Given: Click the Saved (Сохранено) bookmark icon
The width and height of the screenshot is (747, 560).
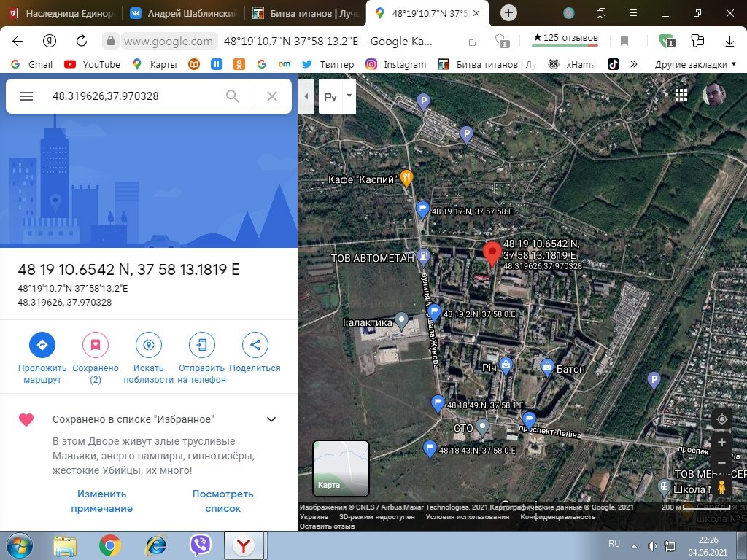Looking at the screenshot, I should [x=96, y=345].
